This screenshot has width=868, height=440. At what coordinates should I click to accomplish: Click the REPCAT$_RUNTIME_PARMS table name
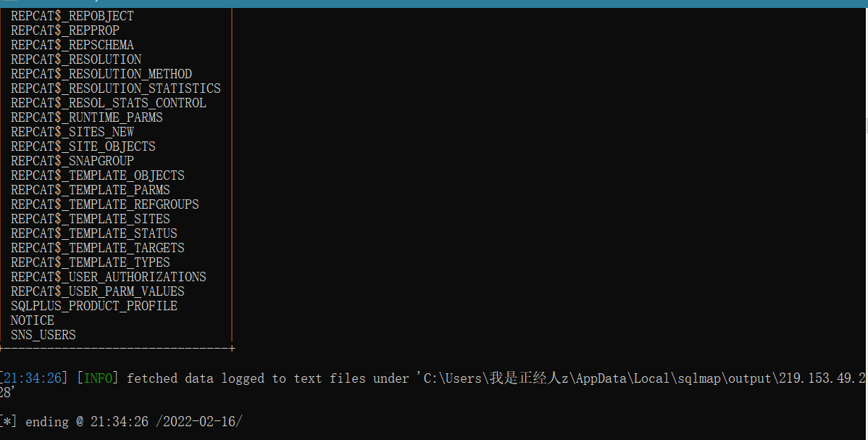point(87,117)
